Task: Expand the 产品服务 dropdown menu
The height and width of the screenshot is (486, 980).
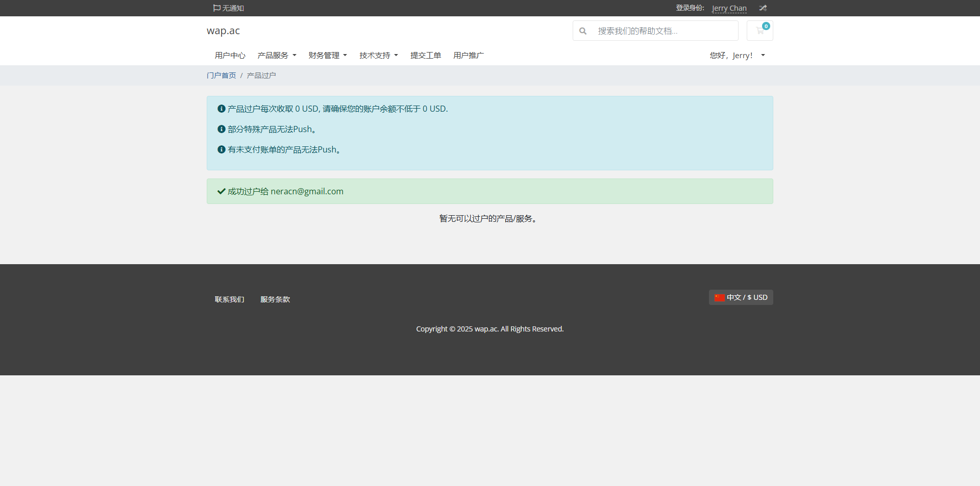Action: click(x=277, y=55)
